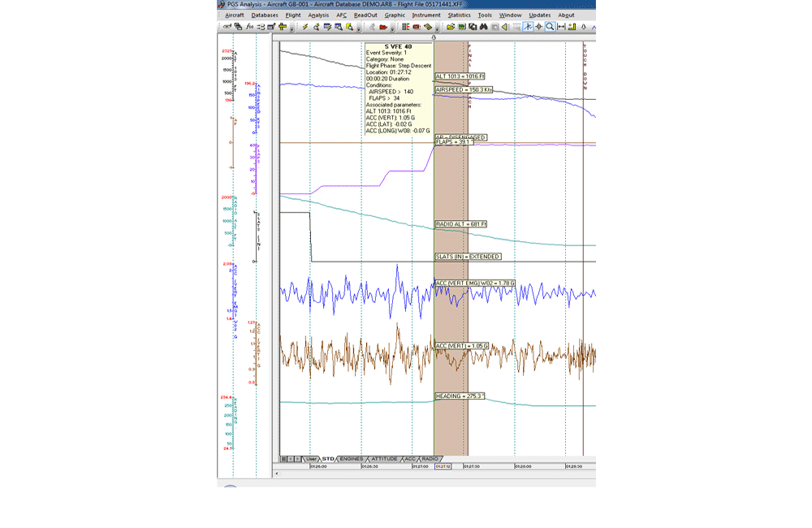Image resolution: width=812 pixels, height=528 pixels.
Task: Click the downward arrow toolbar icon
Action: click(584, 27)
